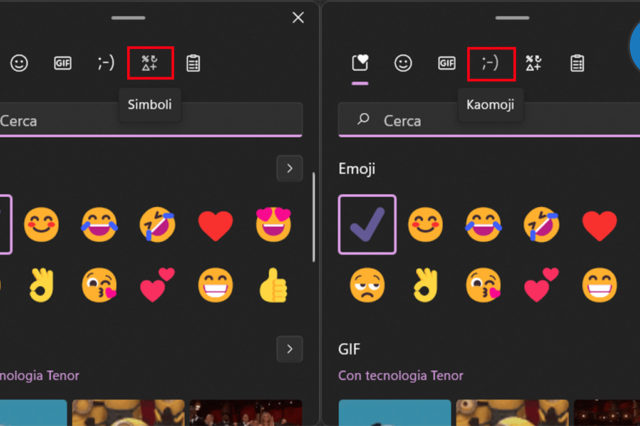Screen dimensions: 640x426
Task: Open clipboard history in left panel
Action: pos(193,63)
